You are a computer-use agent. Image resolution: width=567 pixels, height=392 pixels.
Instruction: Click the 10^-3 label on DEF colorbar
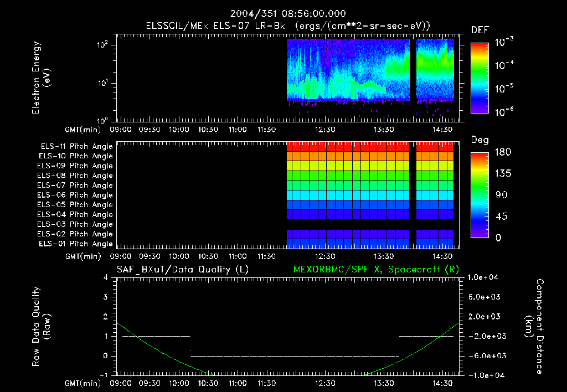[x=504, y=42]
